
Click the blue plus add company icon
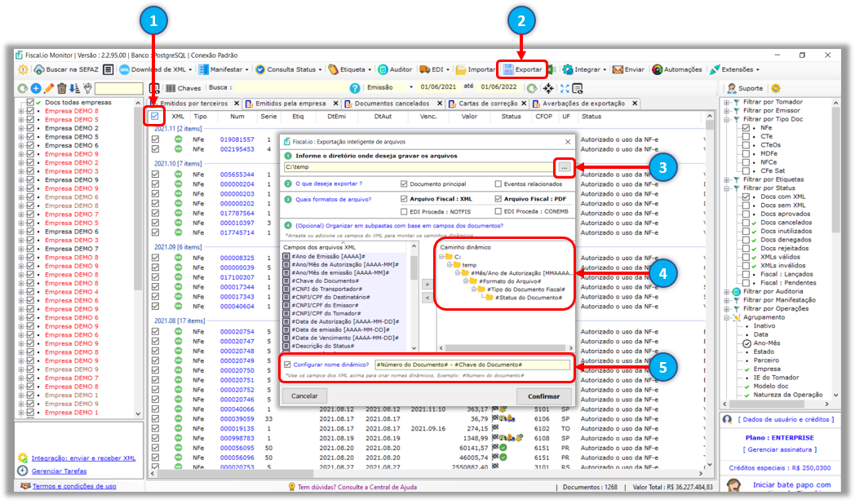point(36,88)
